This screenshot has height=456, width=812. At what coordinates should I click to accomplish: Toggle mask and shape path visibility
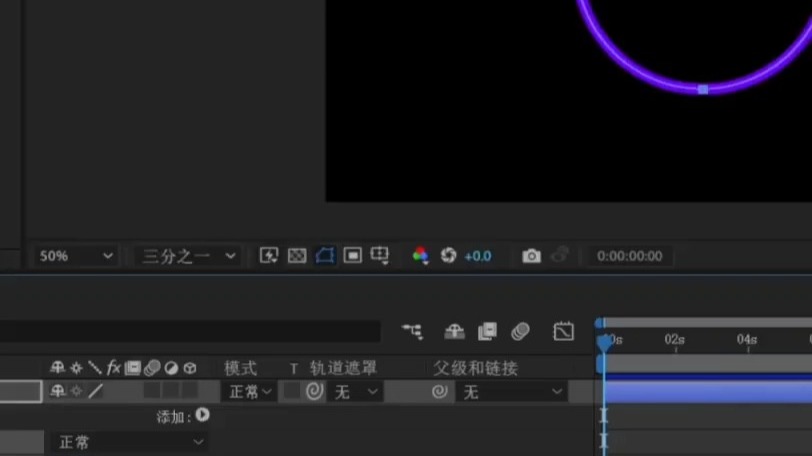[x=325, y=255]
